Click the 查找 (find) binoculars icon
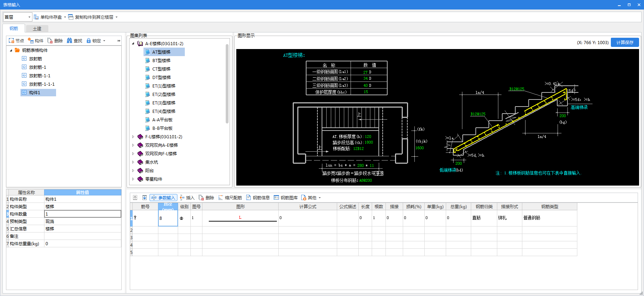 69,41
